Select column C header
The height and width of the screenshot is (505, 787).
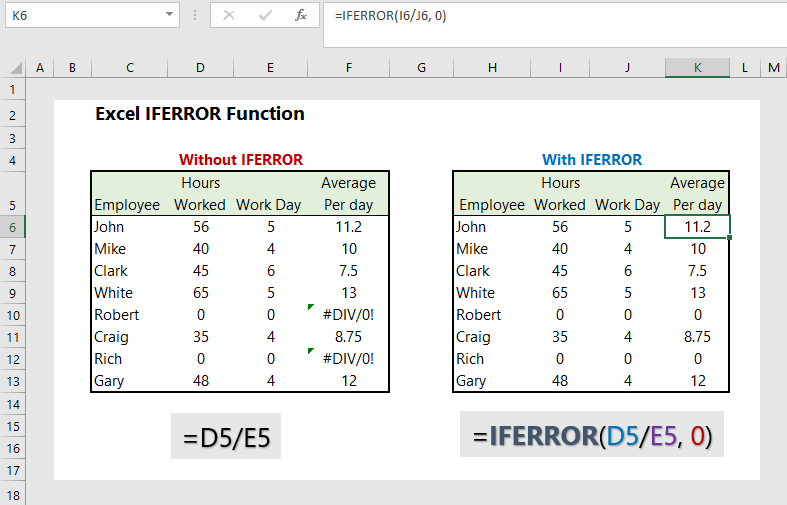129,68
